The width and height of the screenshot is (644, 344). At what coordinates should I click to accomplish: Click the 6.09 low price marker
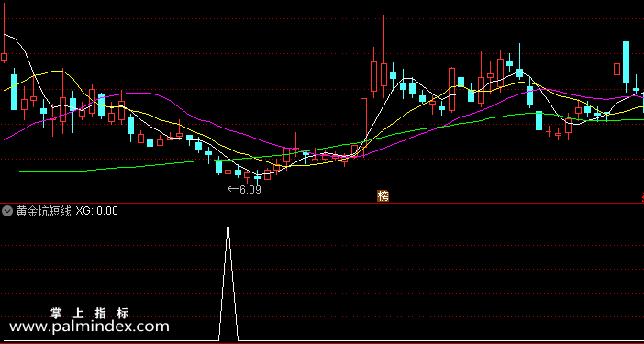pyautogui.click(x=250, y=190)
